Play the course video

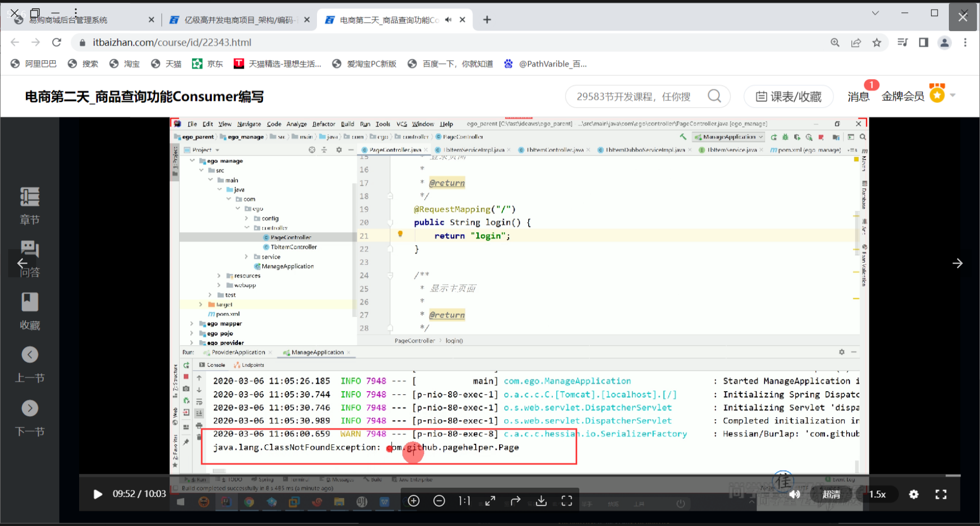tap(98, 494)
